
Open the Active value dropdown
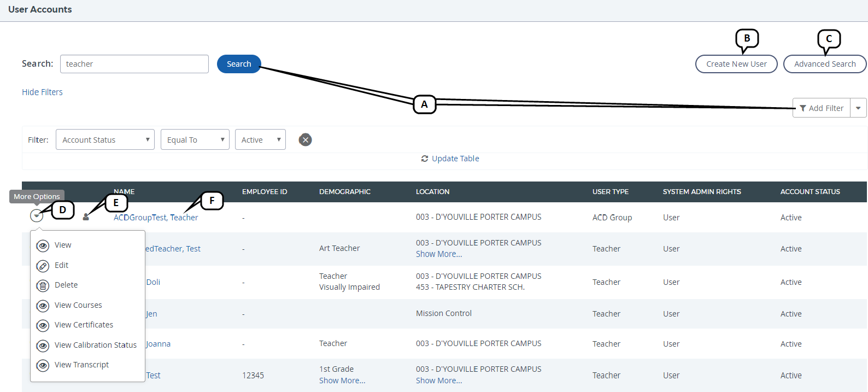click(260, 140)
